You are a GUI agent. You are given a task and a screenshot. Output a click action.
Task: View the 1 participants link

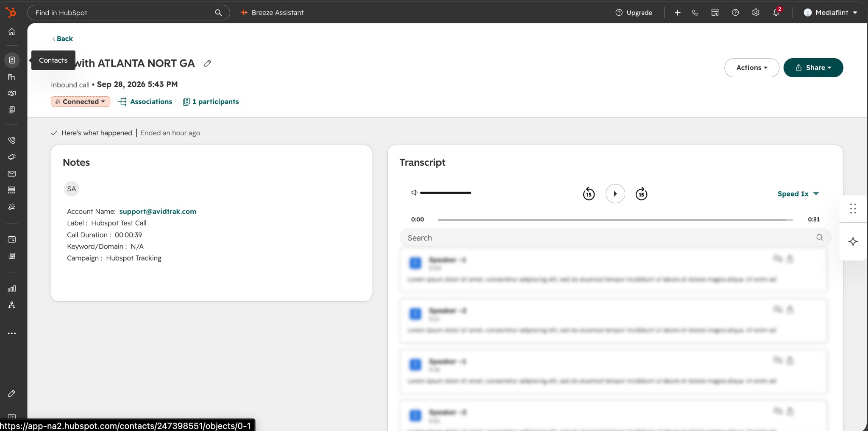[211, 102]
